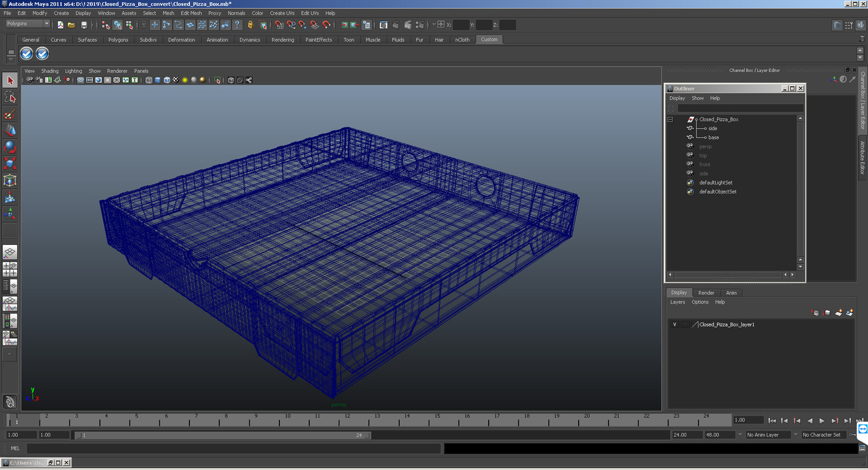Open the Mesh menu in the menu bar

click(168, 12)
